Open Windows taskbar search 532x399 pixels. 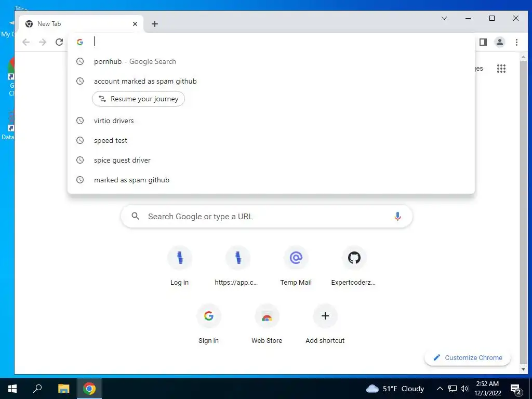point(37,389)
